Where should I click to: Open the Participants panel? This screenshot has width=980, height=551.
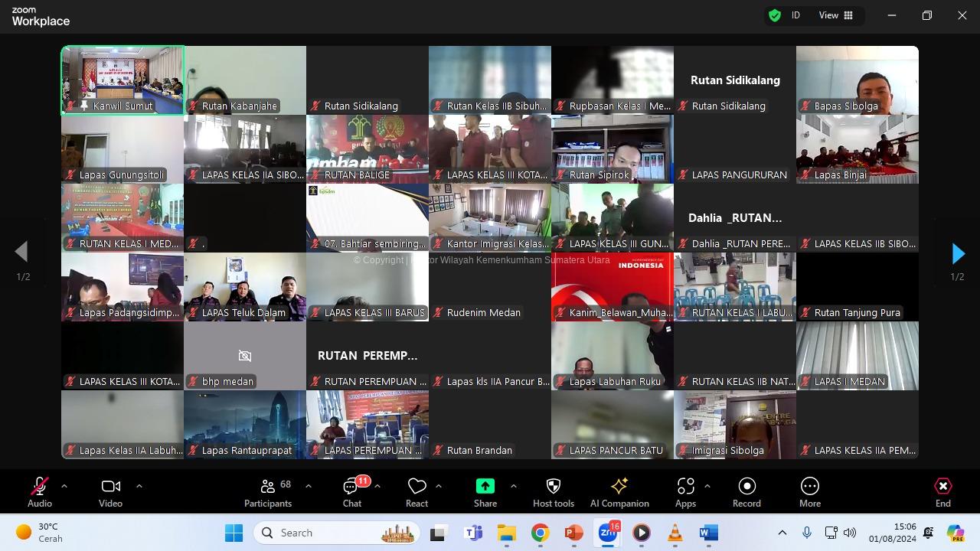click(268, 492)
